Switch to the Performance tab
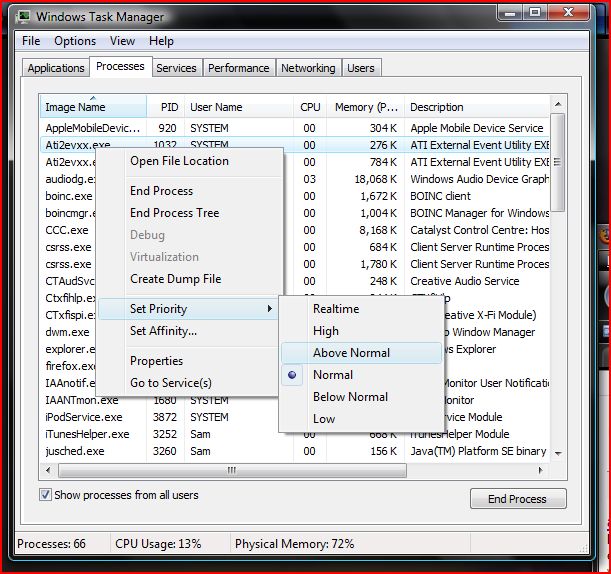 point(238,68)
